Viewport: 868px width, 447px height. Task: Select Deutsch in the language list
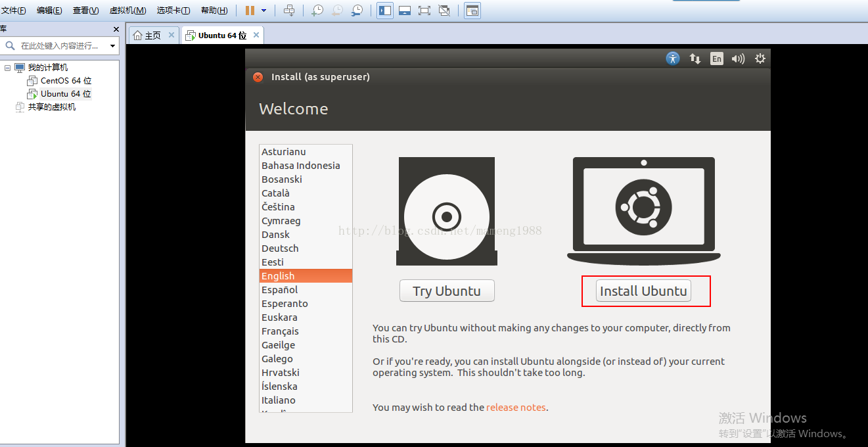point(306,248)
